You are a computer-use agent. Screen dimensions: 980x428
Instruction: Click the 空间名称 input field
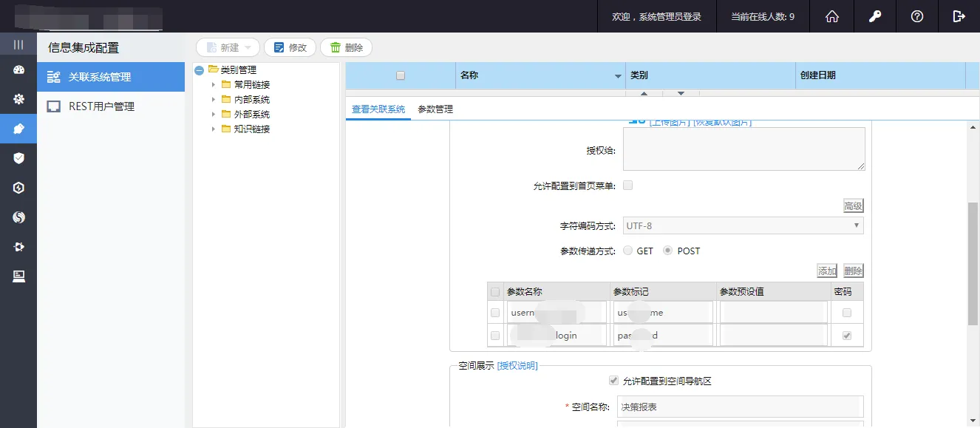(x=740, y=407)
